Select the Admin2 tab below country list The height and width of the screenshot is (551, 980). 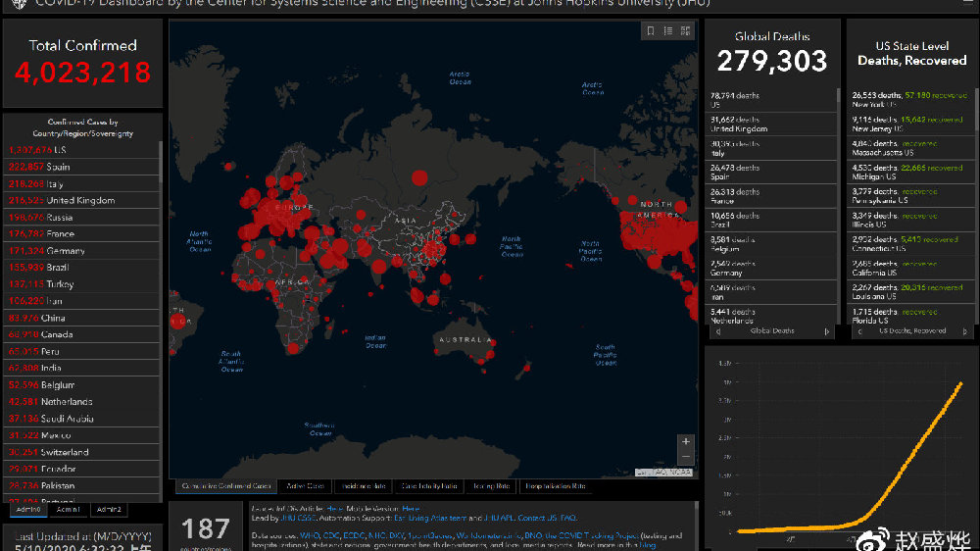[x=109, y=510]
